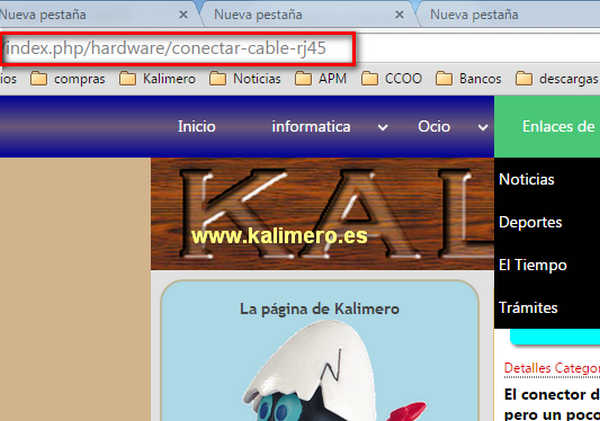Screen dimensions: 600x421
Task: Open the Kalimero bookmark folder
Action: [158, 79]
